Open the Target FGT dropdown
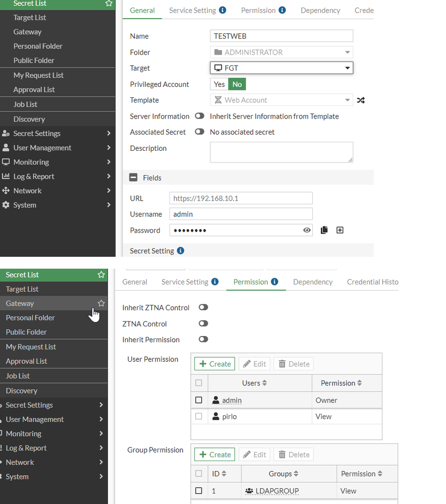 (x=282, y=68)
